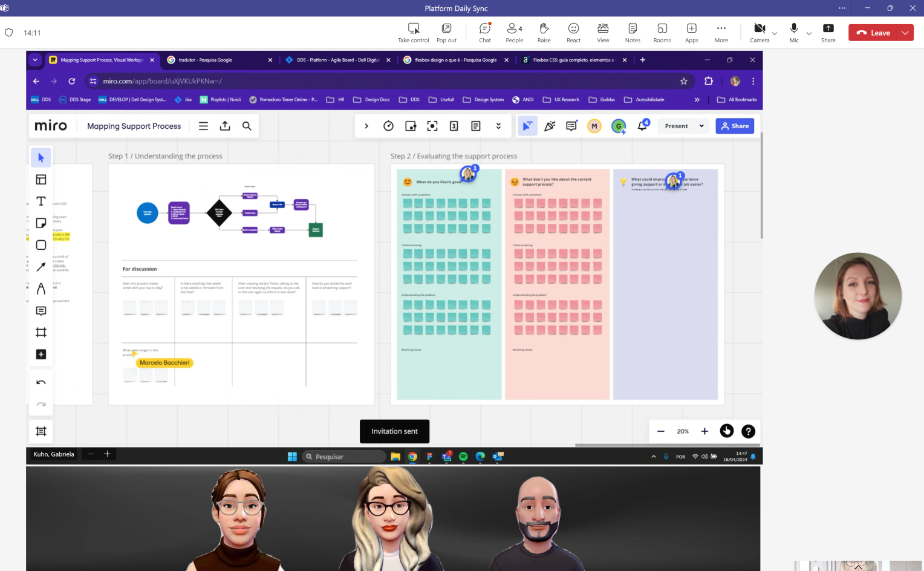Open the Leave button dropdown arrow
The height and width of the screenshot is (571, 924).
905,33
